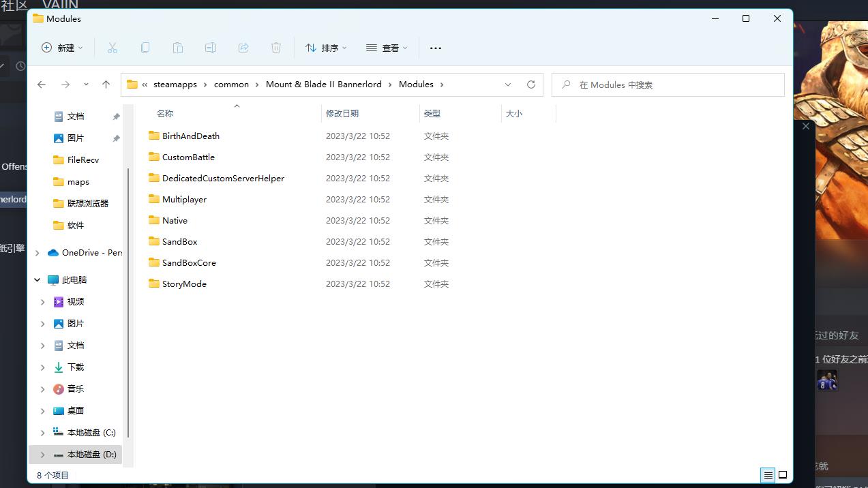Viewport: 868px width, 488px height.
Task: Refresh the Modules folder view
Action: 531,85
